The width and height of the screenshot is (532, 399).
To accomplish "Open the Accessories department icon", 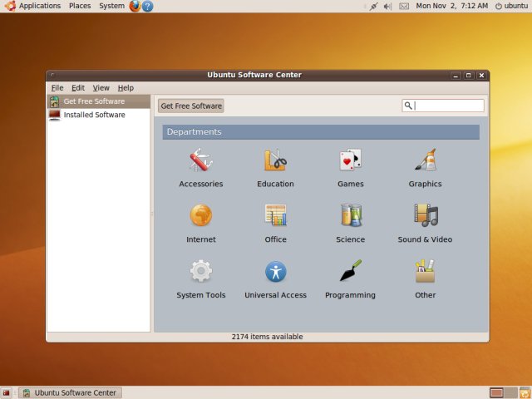I will coord(201,160).
